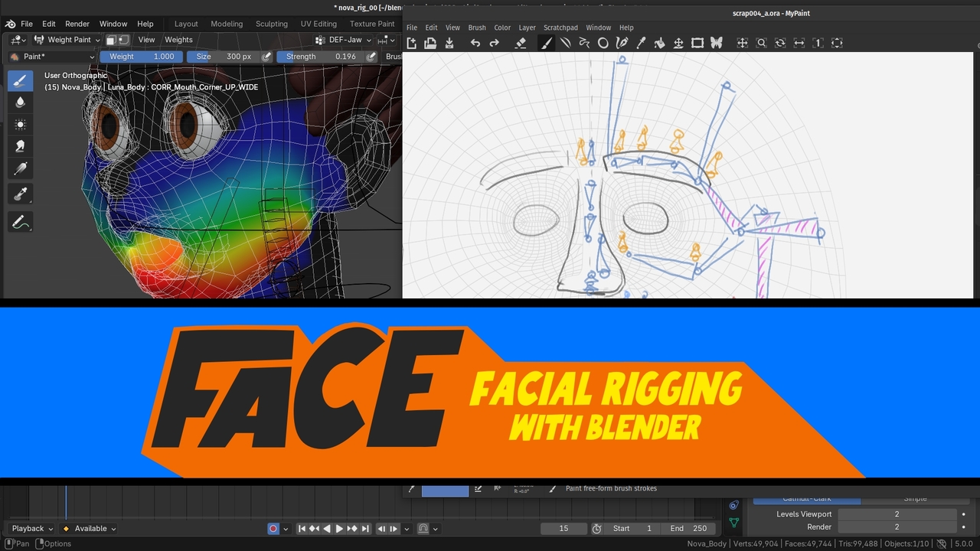Adjust the brush Size slider
980x551 pixels.
tap(223, 57)
